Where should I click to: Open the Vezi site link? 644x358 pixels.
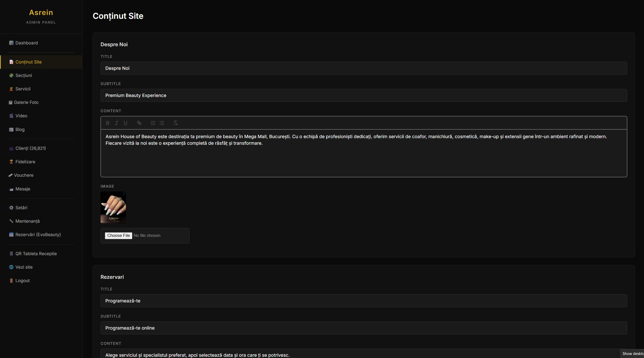(24, 267)
